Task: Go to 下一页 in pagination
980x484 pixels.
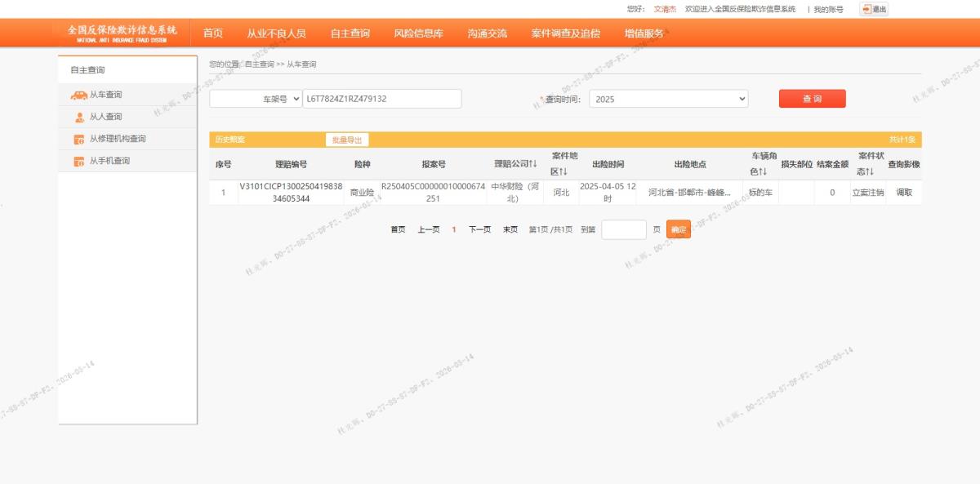Action: tap(479, 229)
